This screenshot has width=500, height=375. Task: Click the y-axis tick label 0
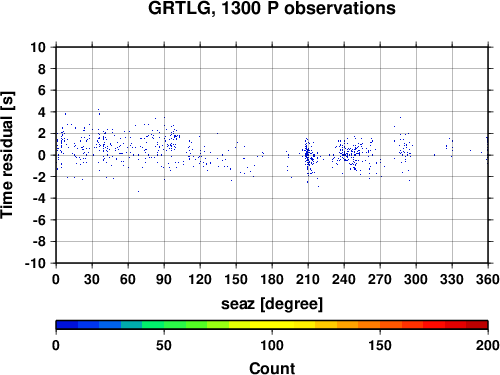pos(41,155)
